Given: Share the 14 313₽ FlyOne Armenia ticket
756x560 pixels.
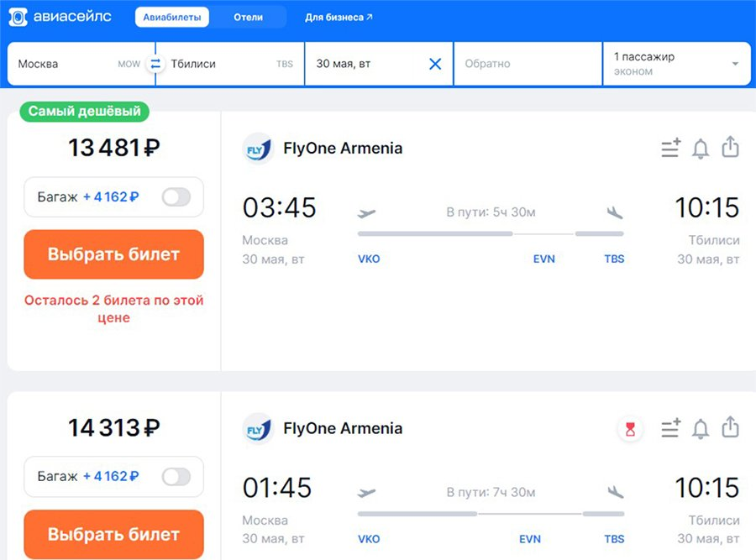Looking at the screenshot, I should coord(730,427).
